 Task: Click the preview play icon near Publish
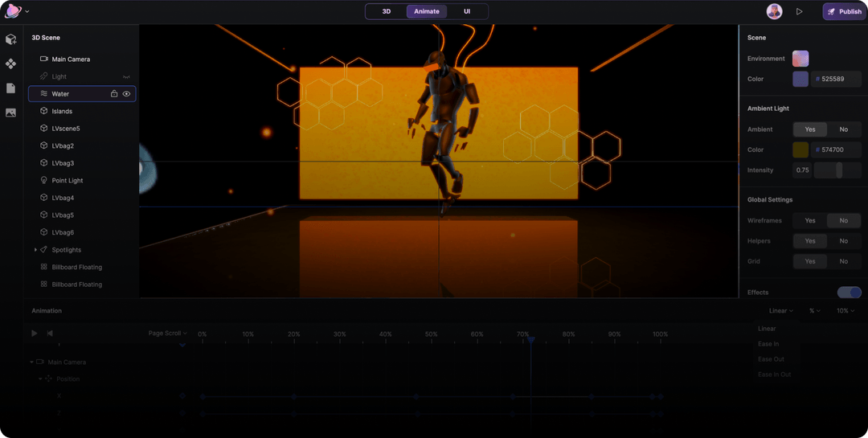click(799, 12)
